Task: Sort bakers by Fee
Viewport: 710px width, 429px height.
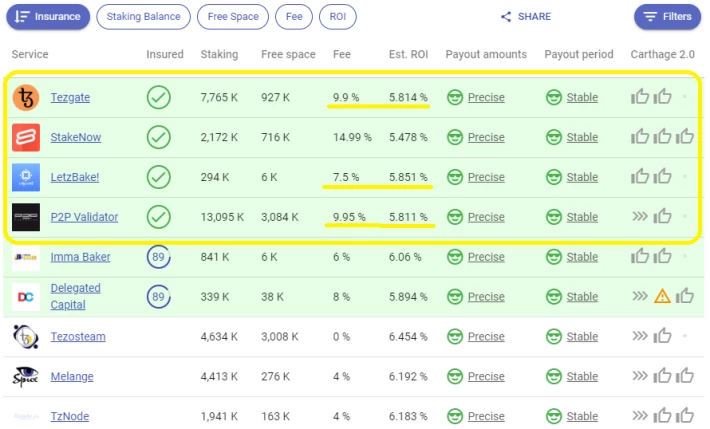Action: pos(294,17)
